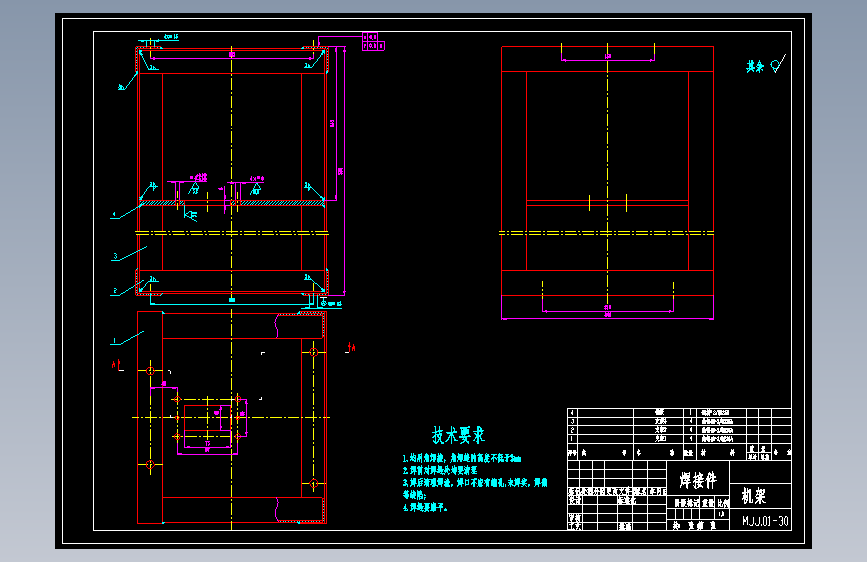Click technical requirement line 4 text
The height and width of the screenshot is (562, 867).
coord(425,507)
